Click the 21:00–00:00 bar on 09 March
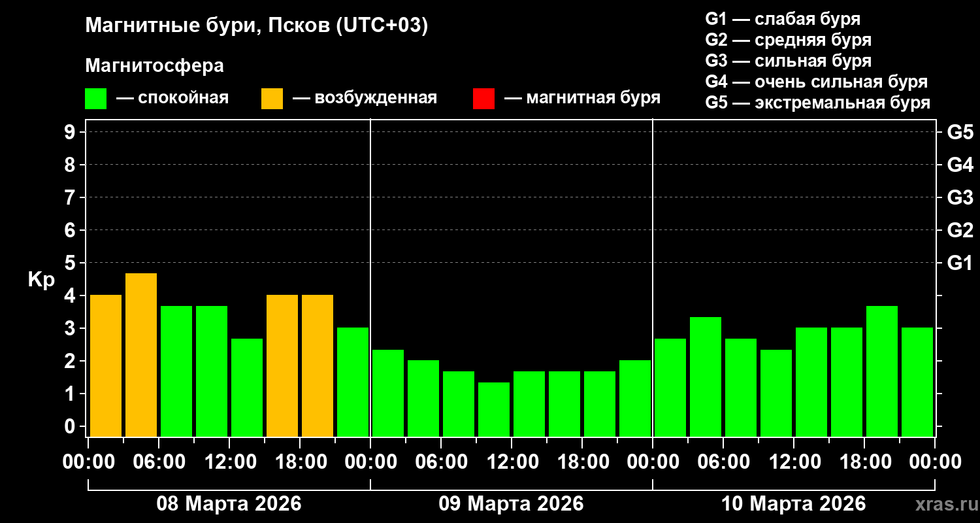Image resolution: width=980 pixels, height=523 pixels. tap(635, 399)
